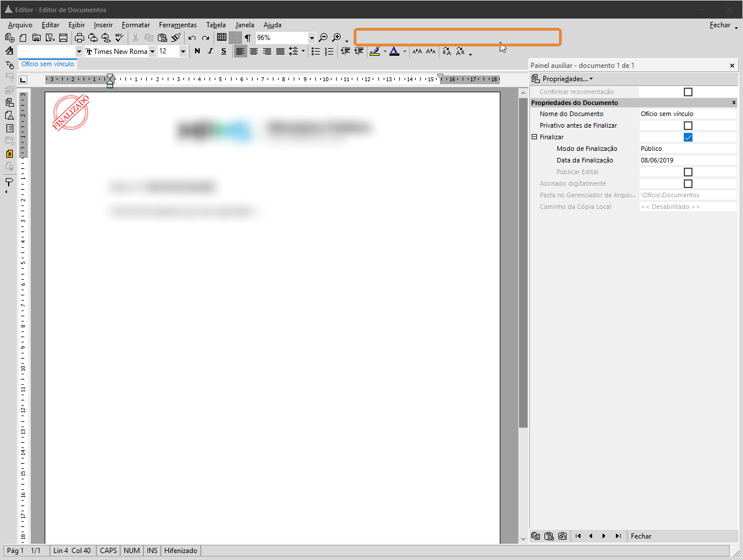
Task: Open the Propriedades panel button
Action: pyautogui.click(x=562, y=79)
